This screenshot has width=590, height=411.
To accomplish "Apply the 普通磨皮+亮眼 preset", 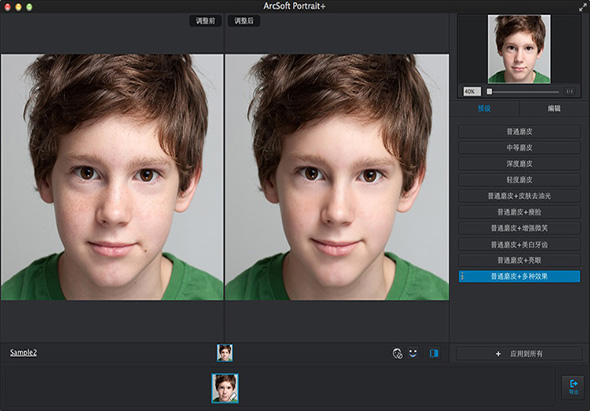I will click(519, 260).
